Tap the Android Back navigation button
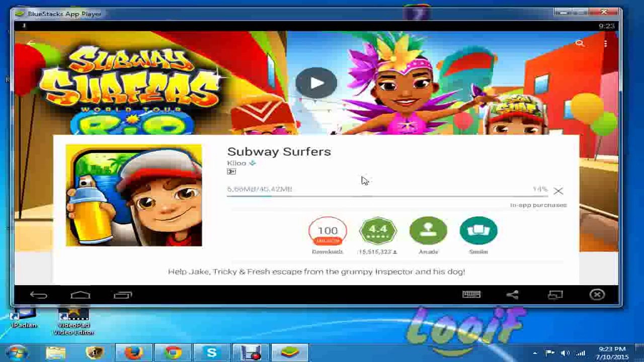The image size is (644, 362). click(39, 295)
